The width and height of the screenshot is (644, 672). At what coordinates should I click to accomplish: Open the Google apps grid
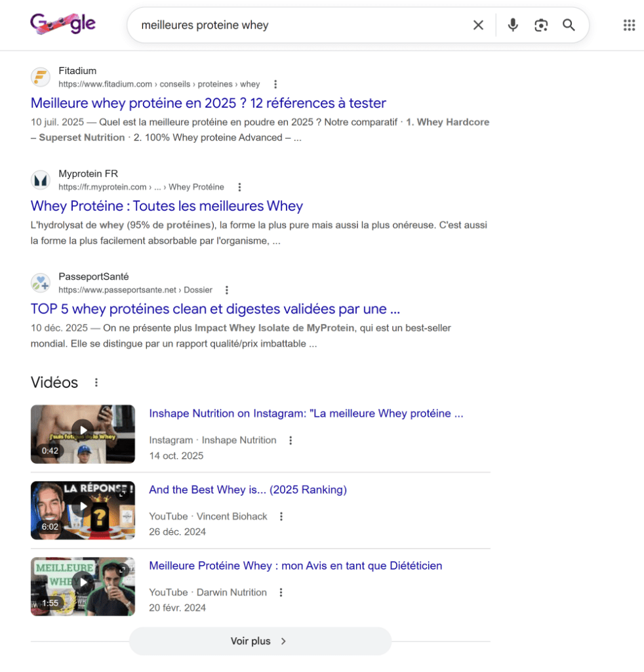click(629, 25)
